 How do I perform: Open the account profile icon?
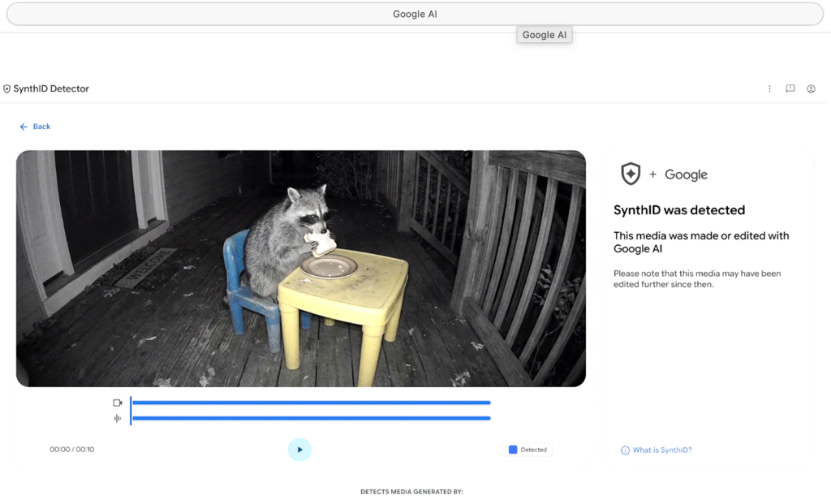(x=811, y=89)
